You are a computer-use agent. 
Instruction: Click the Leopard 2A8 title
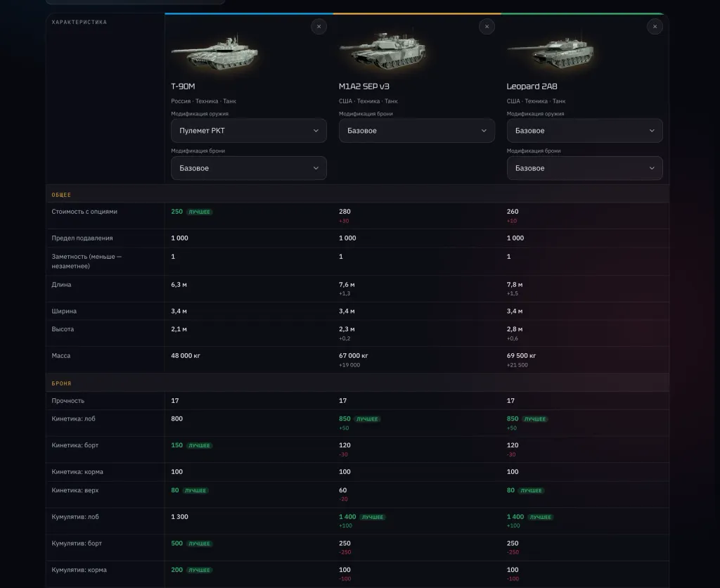[532, 87]
